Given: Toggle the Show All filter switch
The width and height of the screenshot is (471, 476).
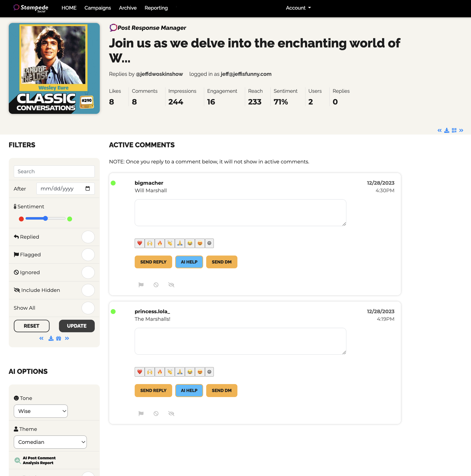Looking at the screenshot, I should pyautogui.click(x=88, y=308).
